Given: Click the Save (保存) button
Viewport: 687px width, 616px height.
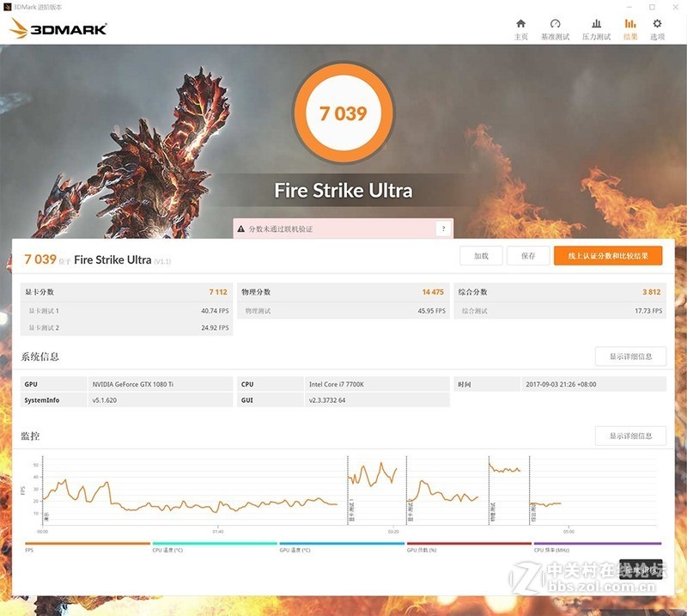Looking at the screenshot, I should (528, 256).
